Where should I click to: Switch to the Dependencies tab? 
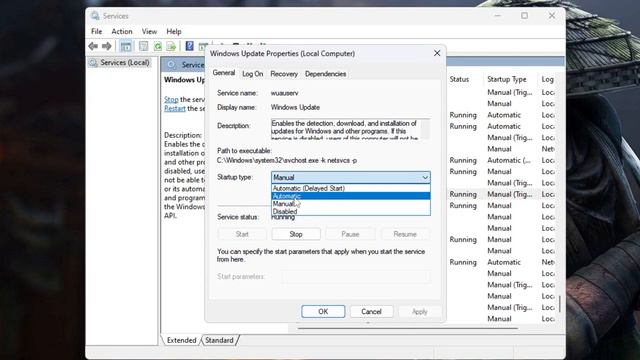click(x=325, y=74)
